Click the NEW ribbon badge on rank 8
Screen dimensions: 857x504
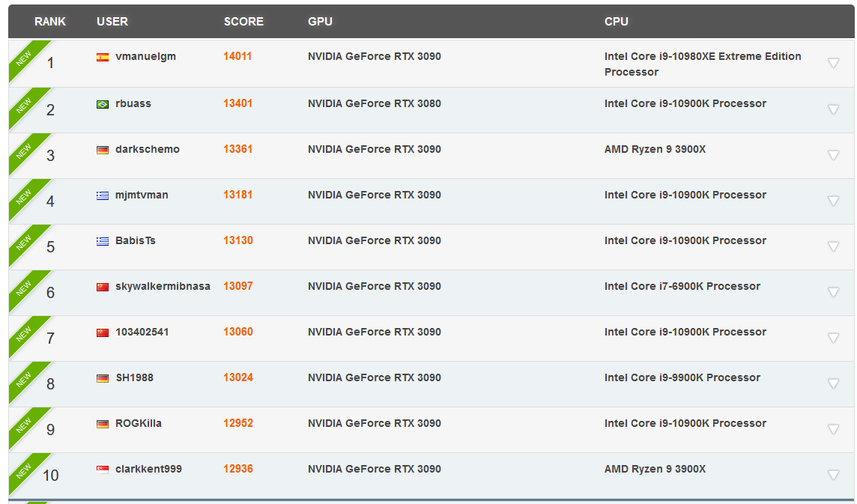pos(25,380)
